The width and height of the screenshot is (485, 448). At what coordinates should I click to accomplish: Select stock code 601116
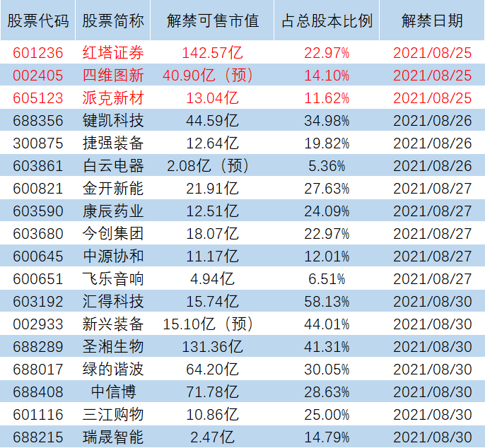point(37,415)
